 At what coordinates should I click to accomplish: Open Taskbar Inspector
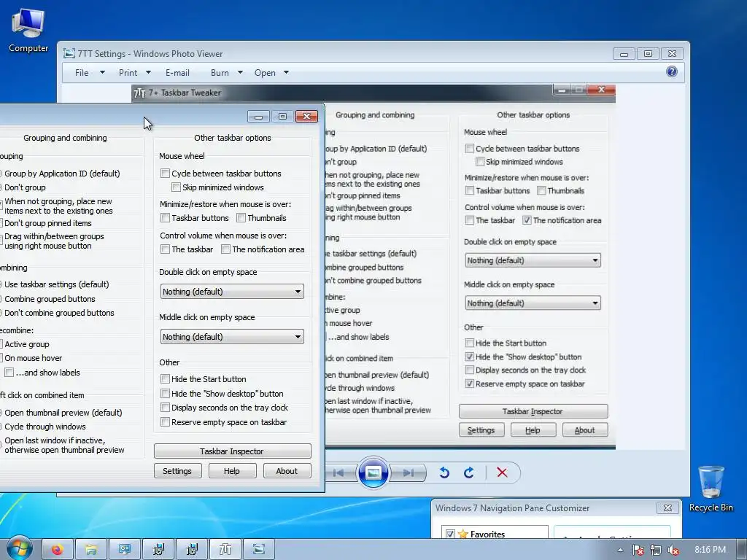pyautogui.click(x=233, y=451)
